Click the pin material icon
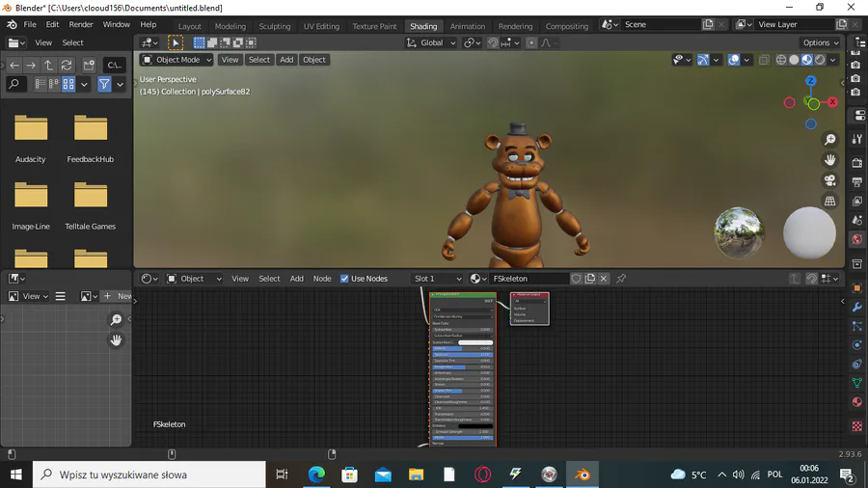Viewport: 868px width, 488px height. 621,279
